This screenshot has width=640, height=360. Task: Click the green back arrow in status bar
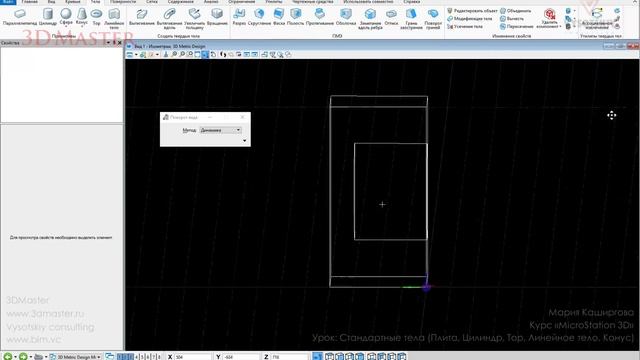point(7,357)
